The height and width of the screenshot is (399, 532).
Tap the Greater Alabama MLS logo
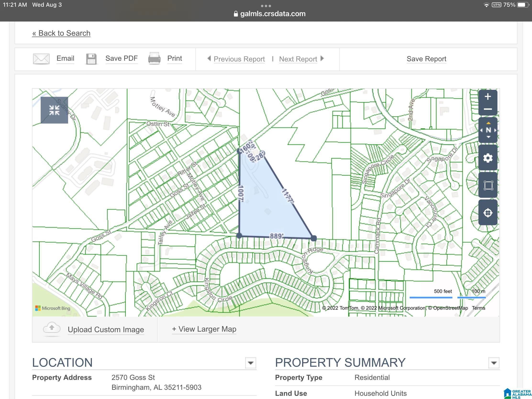click(x=517, y=393)
